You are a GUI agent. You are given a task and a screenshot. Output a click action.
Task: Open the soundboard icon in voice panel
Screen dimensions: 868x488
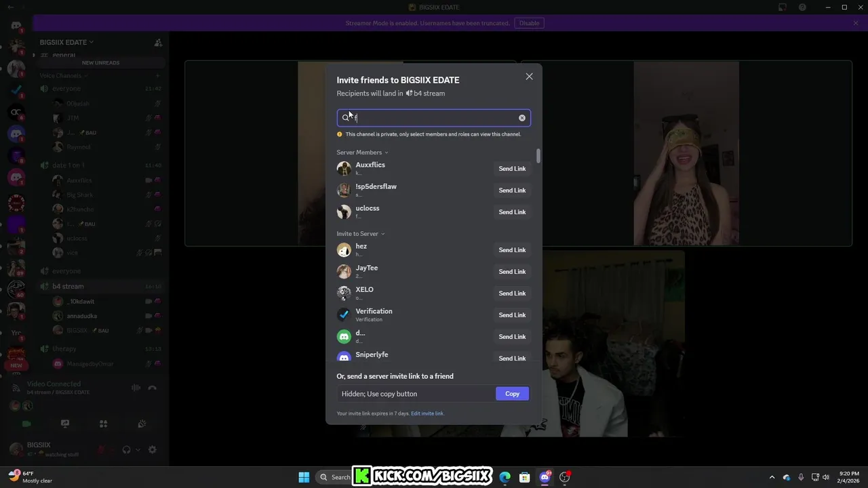[142, 424]
